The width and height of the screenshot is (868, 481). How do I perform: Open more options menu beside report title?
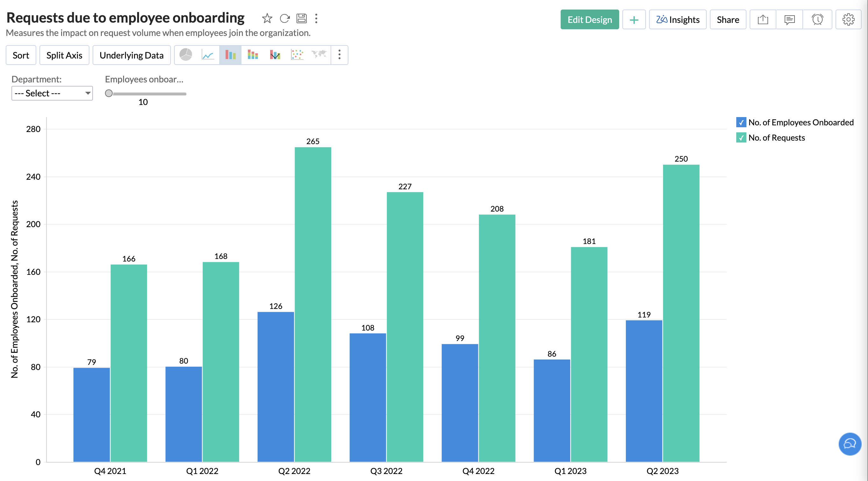[x=316, y=18]
